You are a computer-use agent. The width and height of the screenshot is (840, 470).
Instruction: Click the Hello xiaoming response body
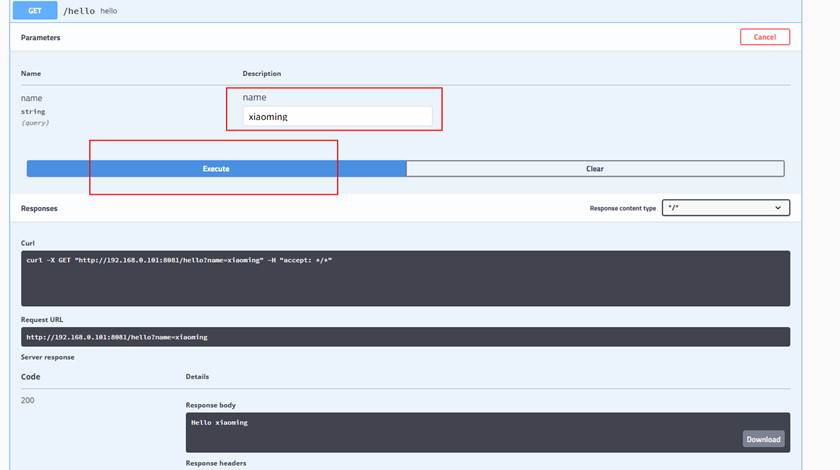[219, 422]
